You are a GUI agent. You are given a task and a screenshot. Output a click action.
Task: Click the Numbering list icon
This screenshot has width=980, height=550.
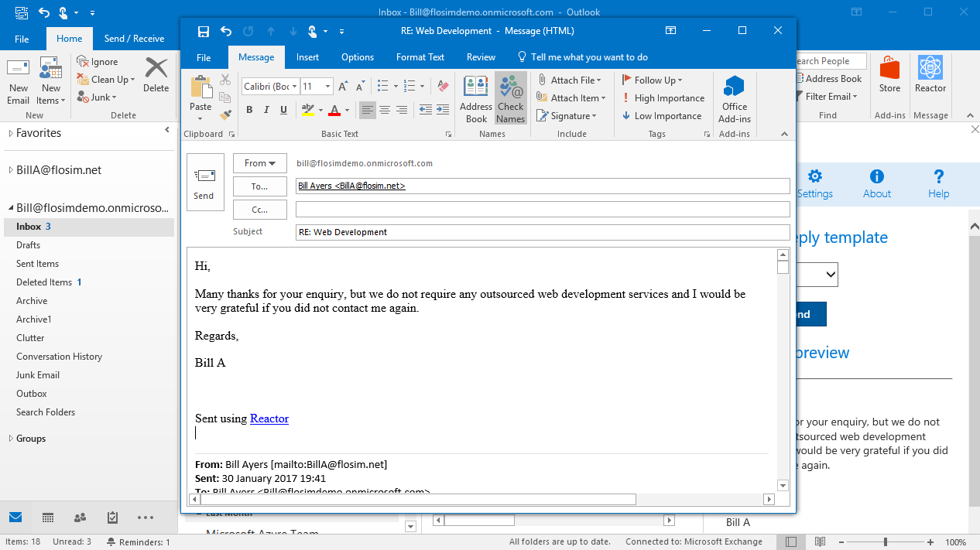(409, 86)
